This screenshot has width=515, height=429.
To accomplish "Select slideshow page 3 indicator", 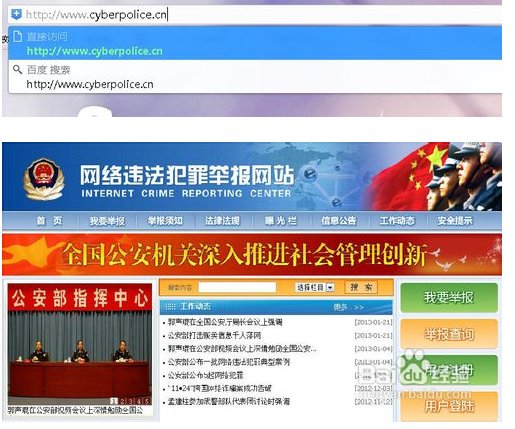I will (x=130, y=401).
